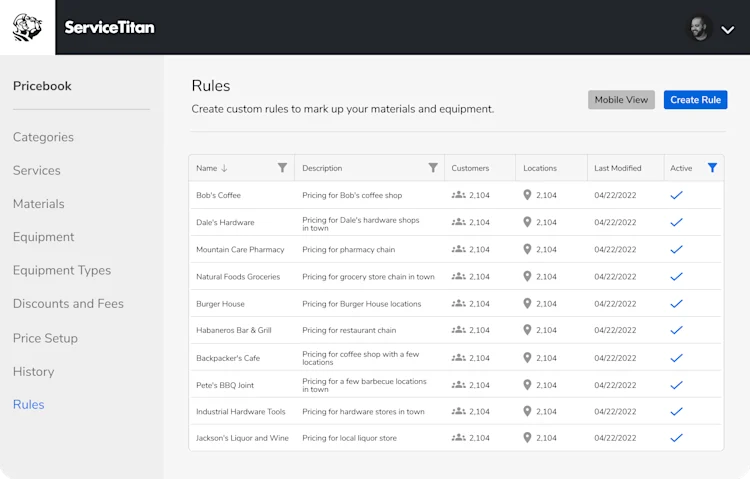Click customers icon in Burger House row
This screenshot has width=750, height=479.
(458, 303)
